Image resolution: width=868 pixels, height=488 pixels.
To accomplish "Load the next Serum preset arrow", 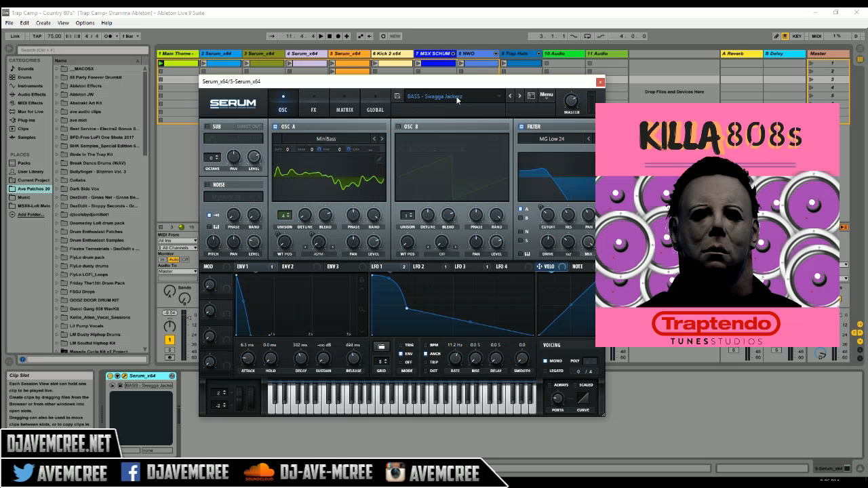I will [519, 96].
